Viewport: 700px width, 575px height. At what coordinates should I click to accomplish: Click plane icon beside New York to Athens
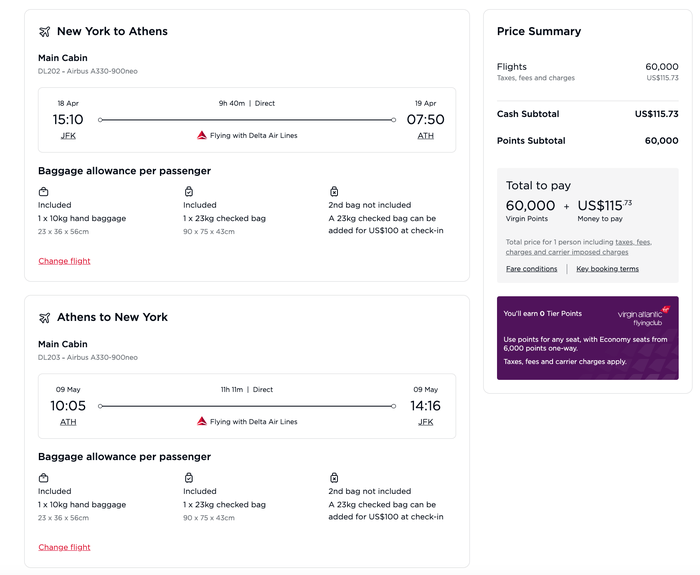pos(45,32)
